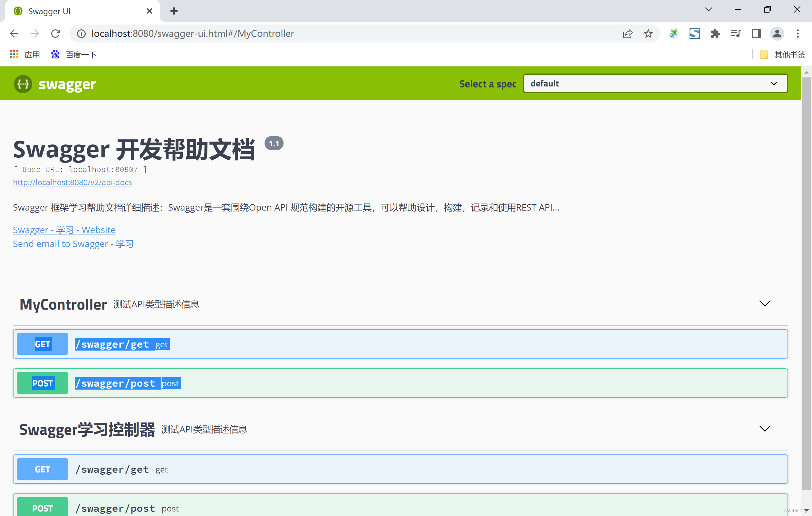Screen dimensions: 812x516
Task: Click the Base URL localhost:8080/ text
Action: coord(80,169)
